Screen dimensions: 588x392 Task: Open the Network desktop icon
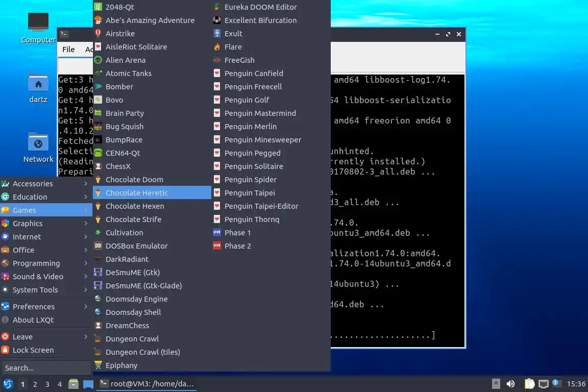38,142
